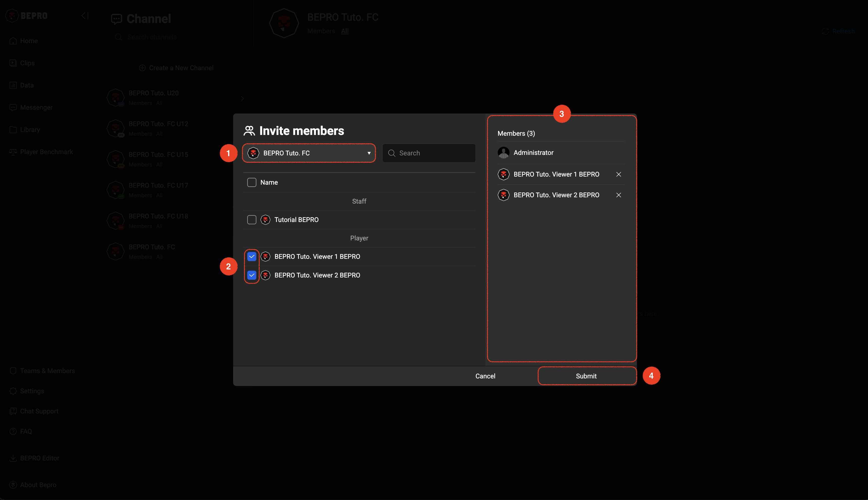Click the team dropdown arrow

tap(369, 153)
